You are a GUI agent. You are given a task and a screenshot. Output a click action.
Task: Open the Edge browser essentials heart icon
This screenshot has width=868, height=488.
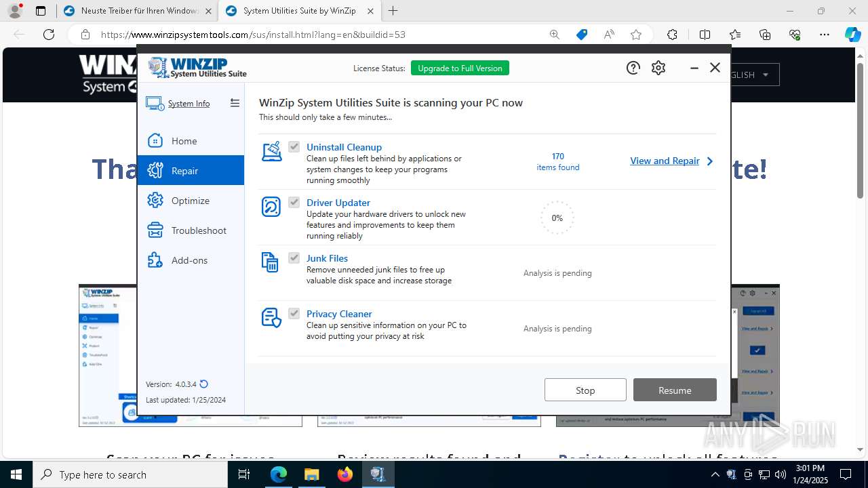[795, 35]
